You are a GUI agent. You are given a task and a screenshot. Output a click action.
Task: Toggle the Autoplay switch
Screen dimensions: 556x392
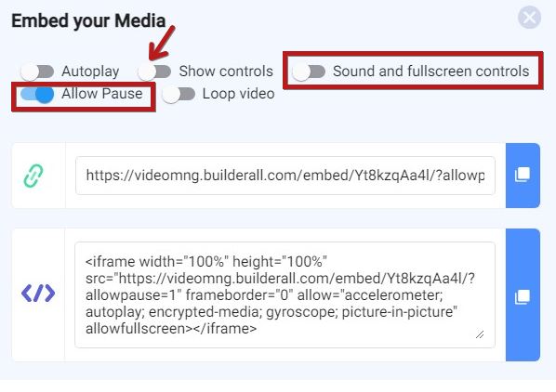(37, 72)
